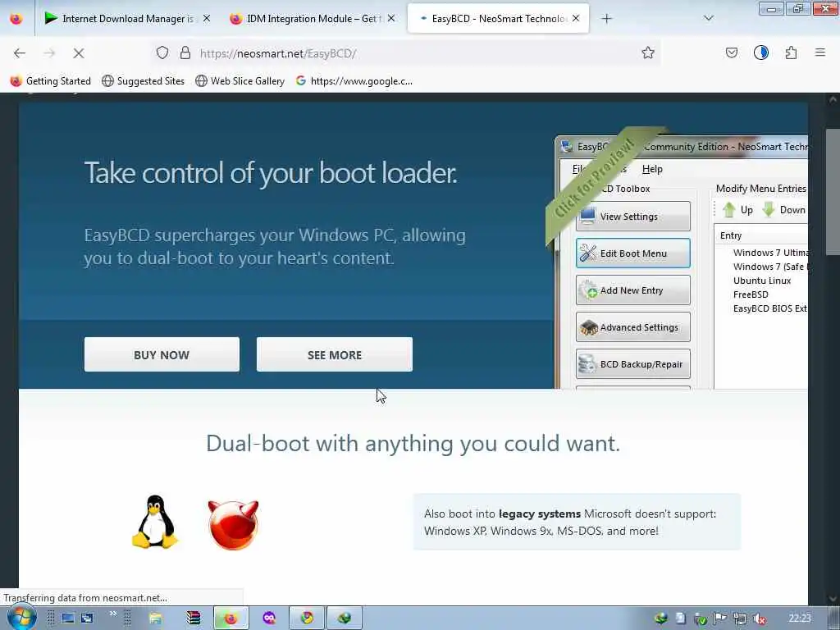Open Suggested Sites bookmark

click(143, 81)
